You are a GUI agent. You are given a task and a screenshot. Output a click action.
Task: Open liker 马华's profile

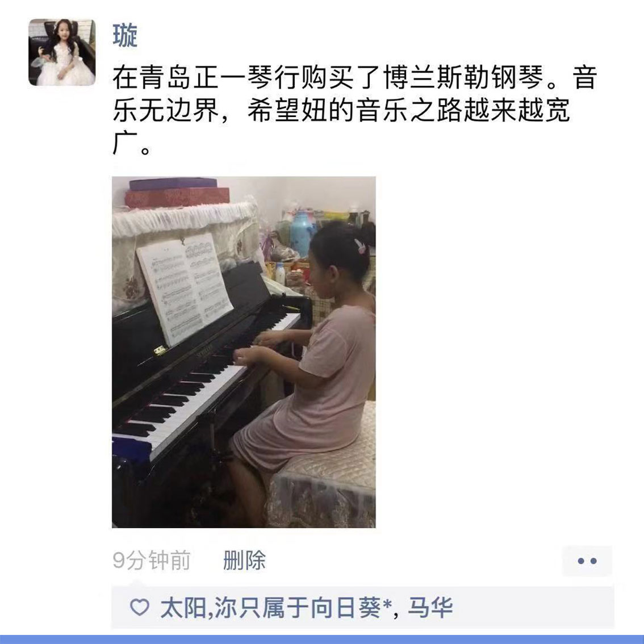[x=430, y=608]
